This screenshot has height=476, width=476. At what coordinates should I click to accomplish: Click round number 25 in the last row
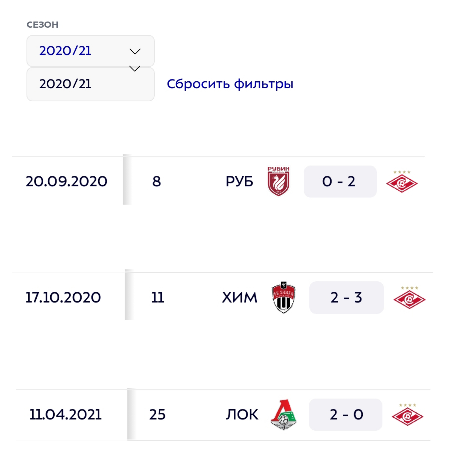click(x=157, y=414)
